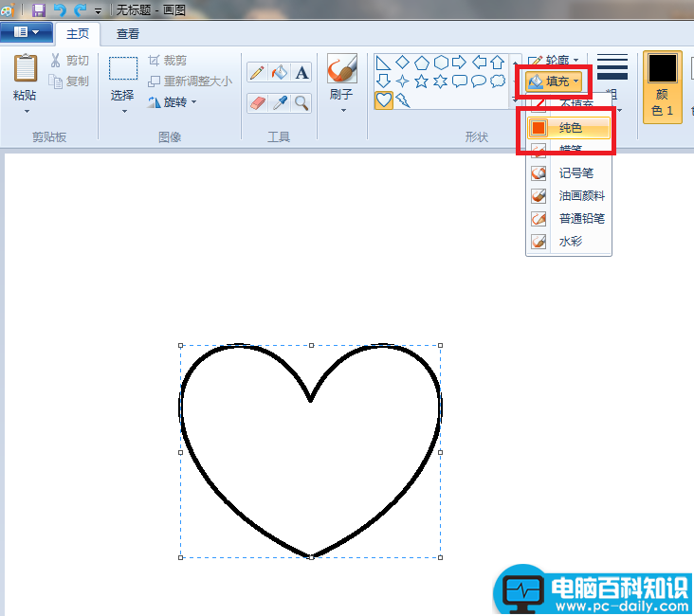The image size is (694, 616).
Task: Choose the right triangle shape
Action: (x=383, y=63)
